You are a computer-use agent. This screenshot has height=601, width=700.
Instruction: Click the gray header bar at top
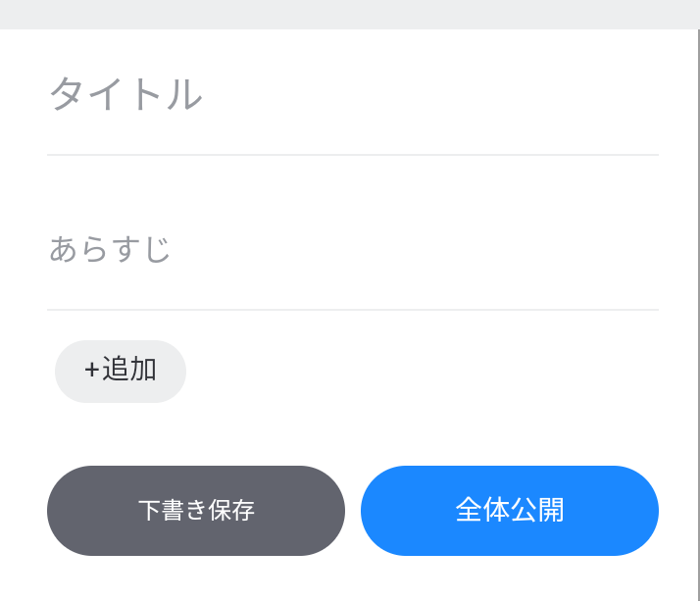coord(350,15)
